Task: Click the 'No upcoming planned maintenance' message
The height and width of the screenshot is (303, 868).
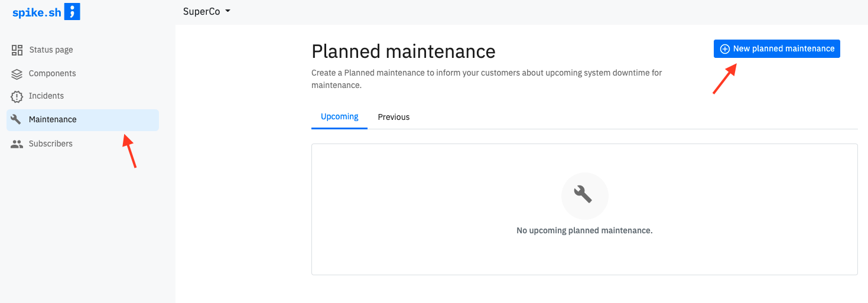Action: 584,230
